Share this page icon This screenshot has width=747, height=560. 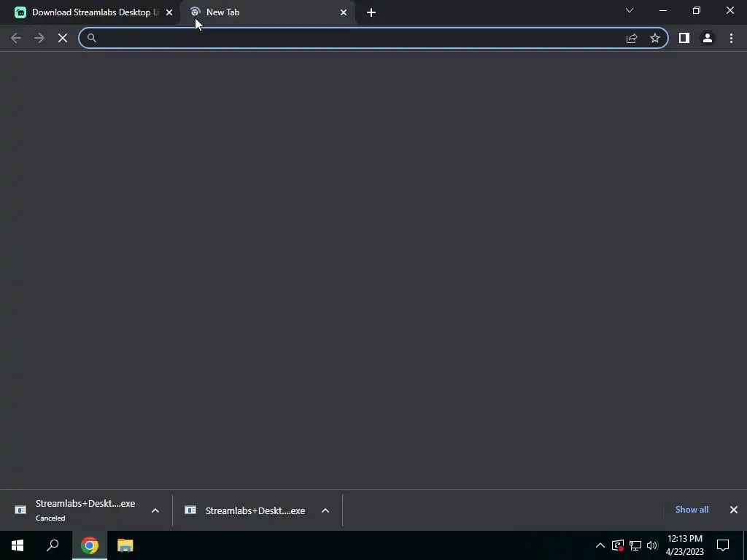coord(632,38)
